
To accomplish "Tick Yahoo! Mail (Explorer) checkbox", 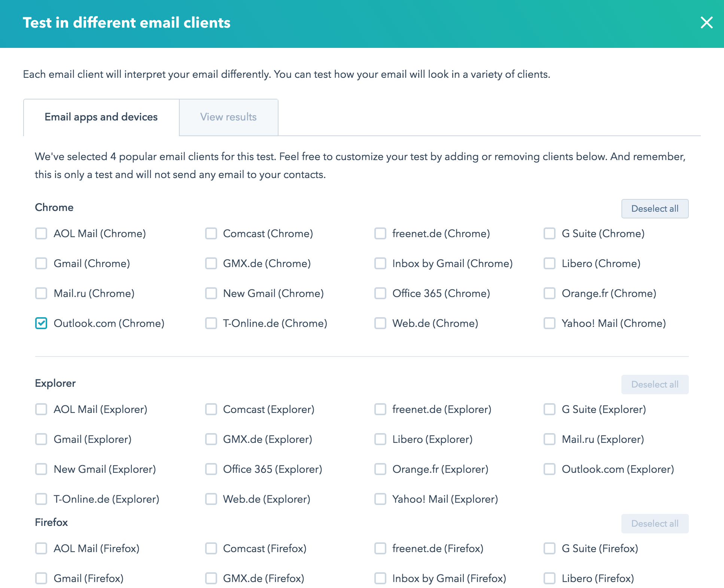I will pos(380,499).
